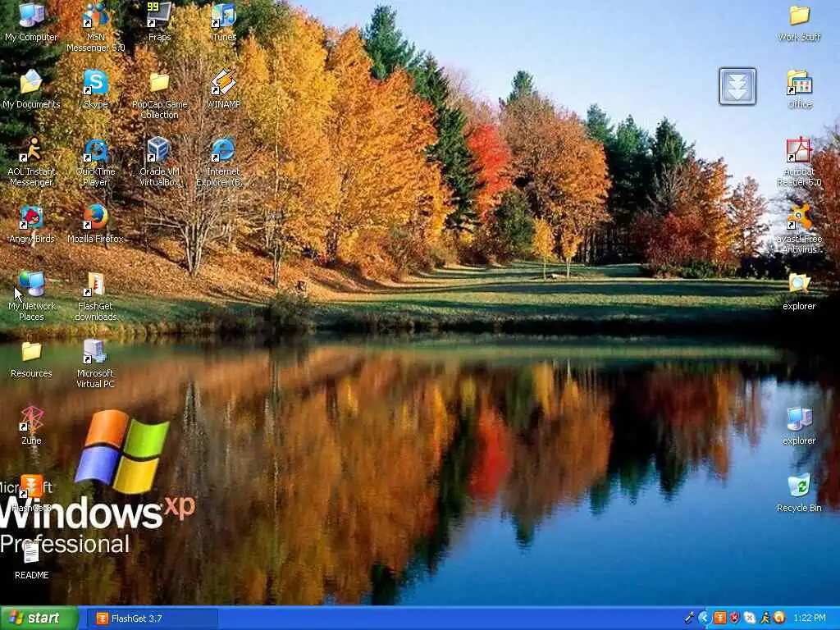The image size is (840, 630).
Task: Switch to the FlashGet 3.7 taskbar button
Action: pos(153,619)
